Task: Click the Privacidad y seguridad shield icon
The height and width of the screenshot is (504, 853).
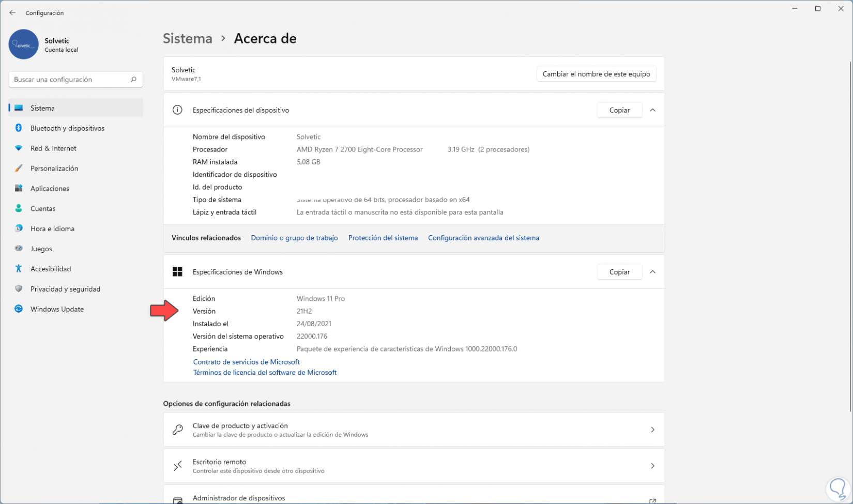Action: tap(19, 289)
